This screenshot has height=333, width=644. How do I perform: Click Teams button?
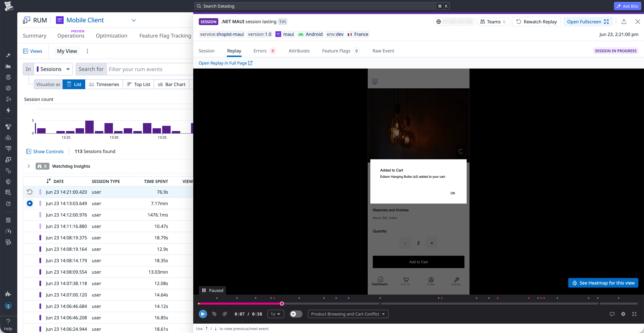493,22
